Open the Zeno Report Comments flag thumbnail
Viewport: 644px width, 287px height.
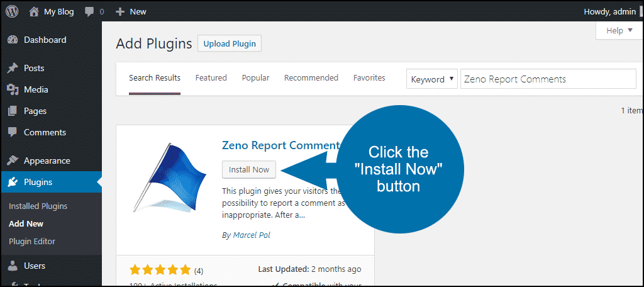tap(169, 177)
